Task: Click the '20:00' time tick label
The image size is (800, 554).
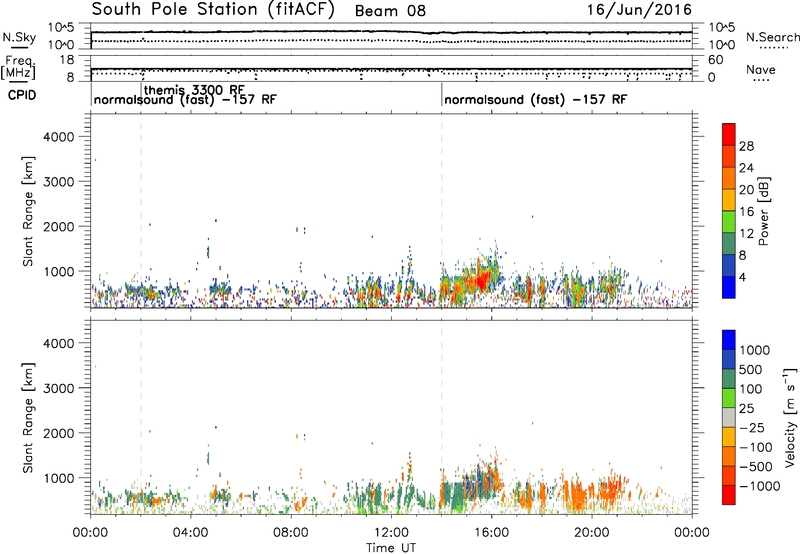Action: pos(592,533)
